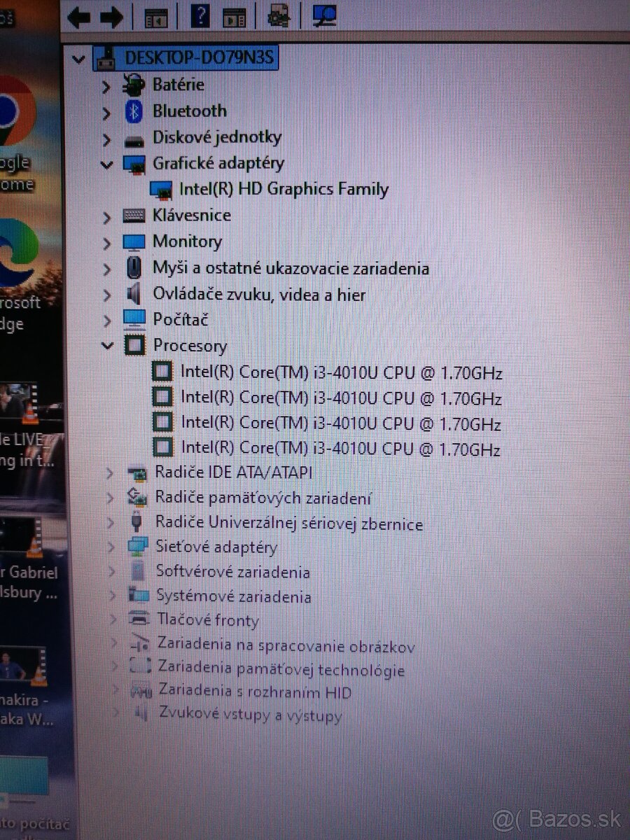Select Systémové zariadenia label

pos(234,597)
